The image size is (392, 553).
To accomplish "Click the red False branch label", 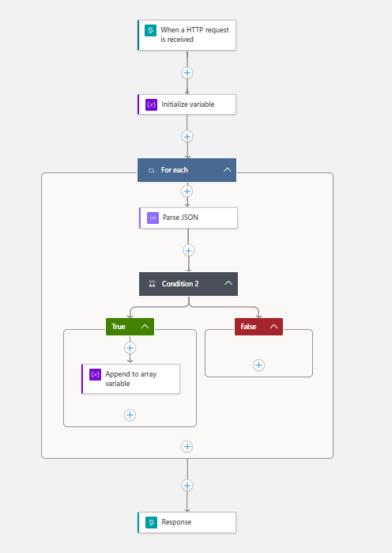I will [x=248, y=327].
